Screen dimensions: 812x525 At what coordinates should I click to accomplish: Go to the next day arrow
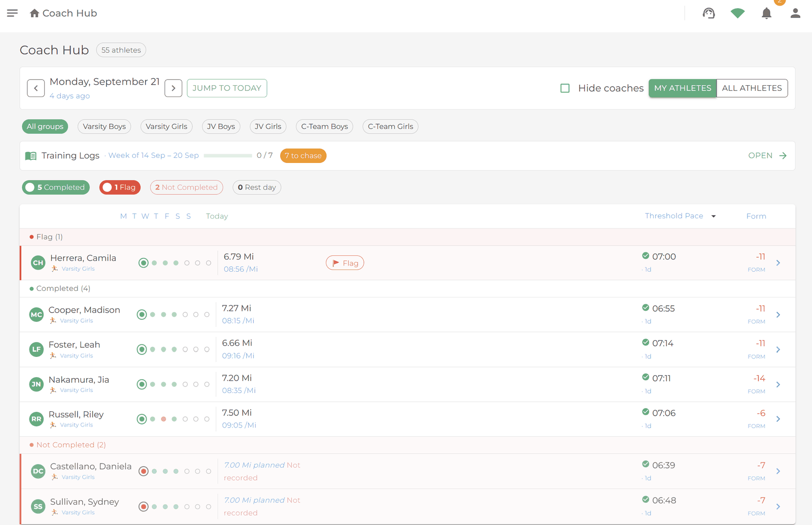tap(174, 88)
